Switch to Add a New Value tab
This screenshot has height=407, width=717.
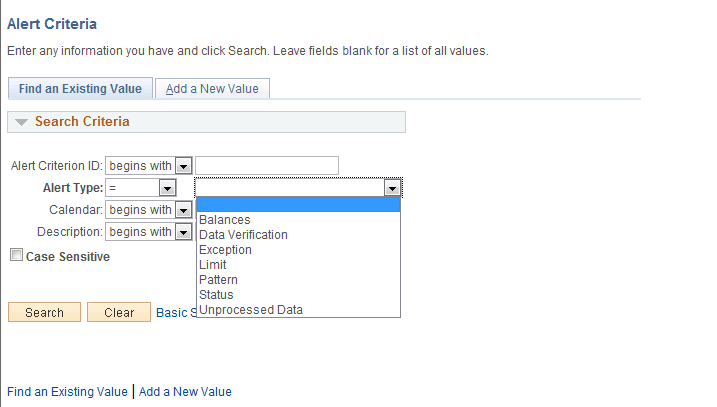tap(212, 89)
